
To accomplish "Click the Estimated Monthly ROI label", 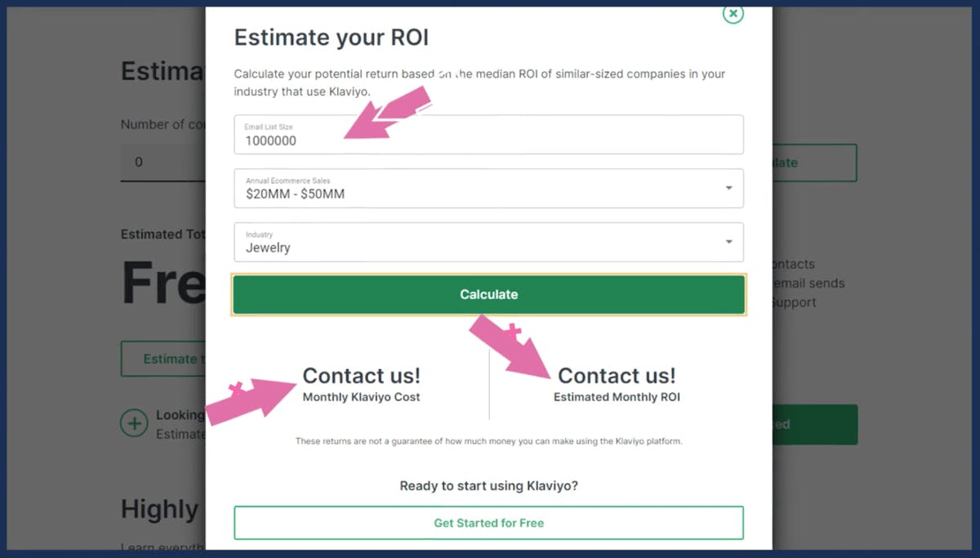I will [617, 397].
